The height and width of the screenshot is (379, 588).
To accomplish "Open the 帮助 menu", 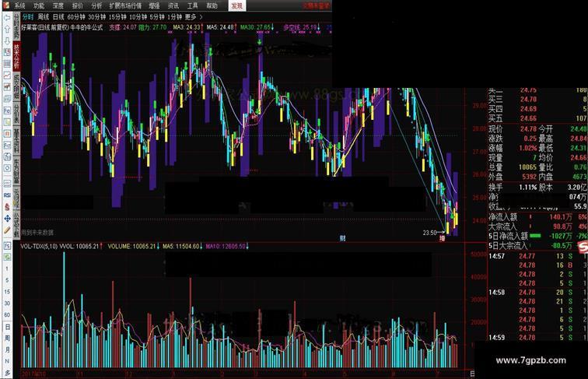I will point(212,5).
